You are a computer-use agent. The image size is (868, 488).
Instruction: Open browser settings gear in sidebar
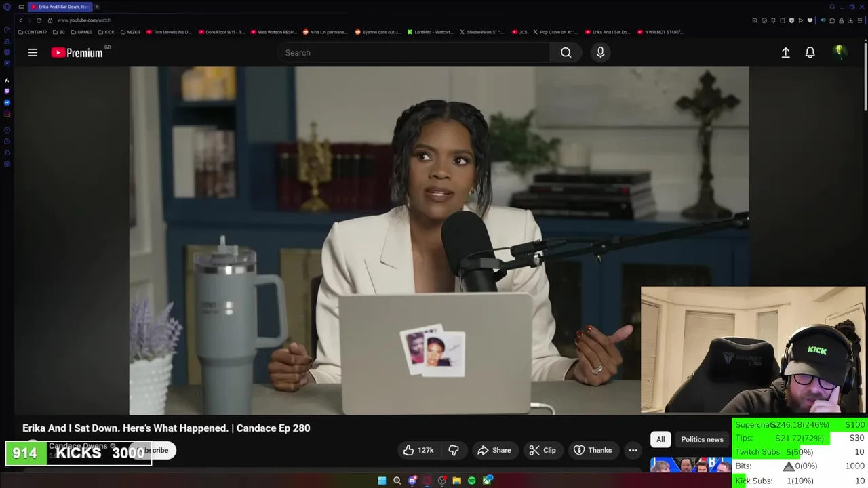coord(7,164)
